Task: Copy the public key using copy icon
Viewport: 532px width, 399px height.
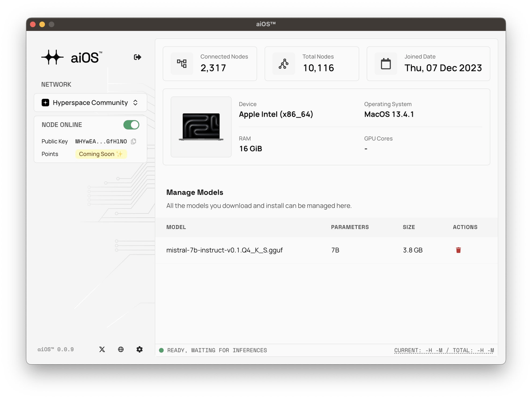Action: coord(133,141)
